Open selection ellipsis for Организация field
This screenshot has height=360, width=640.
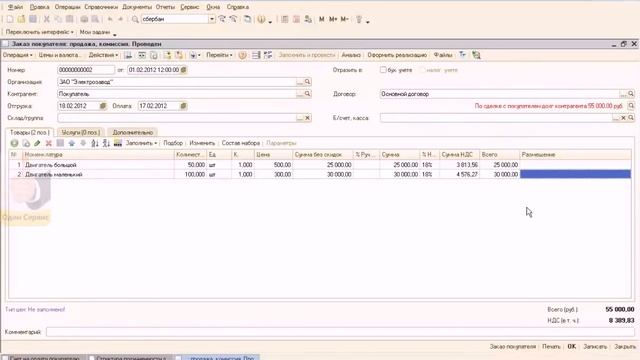click(x=300, y=82)
